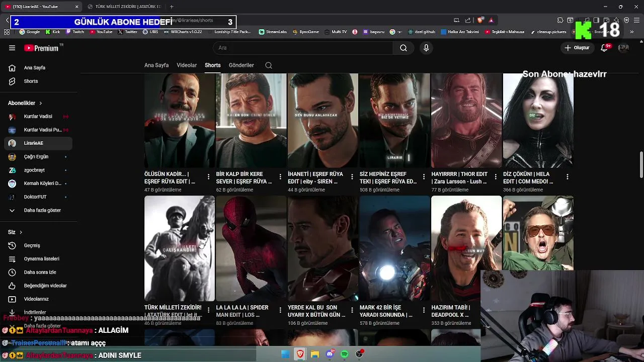Screen dimensions: 644x362
Task: Expand Daha fazla göster under subscriptions
Action: pos(38,210)
